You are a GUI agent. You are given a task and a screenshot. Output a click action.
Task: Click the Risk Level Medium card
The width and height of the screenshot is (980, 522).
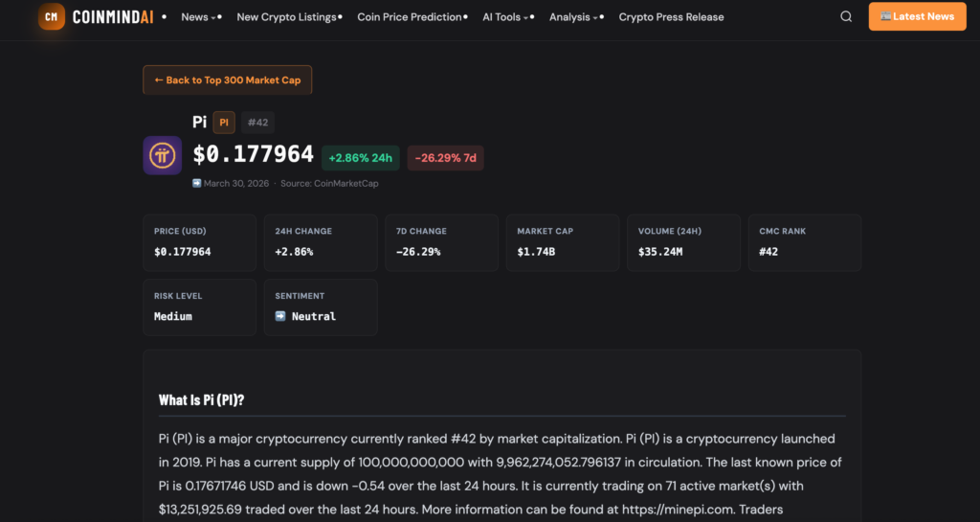coord(199,307)
